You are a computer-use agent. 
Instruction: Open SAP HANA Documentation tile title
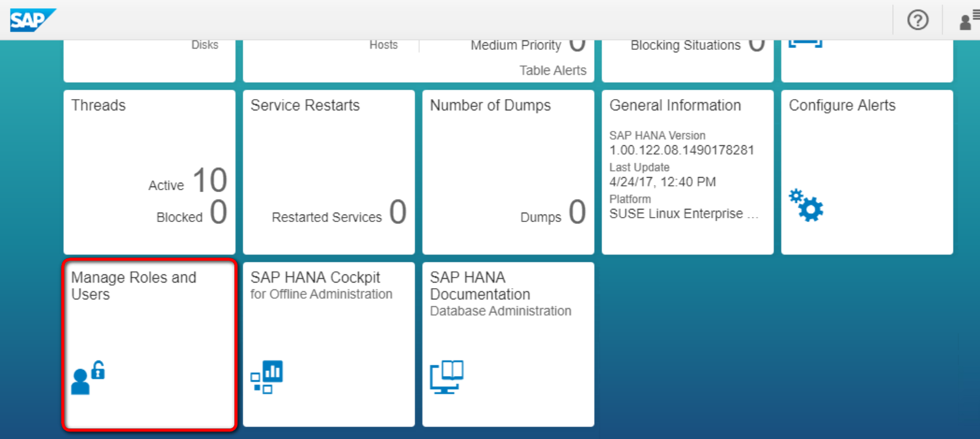(x=480, y=286)
